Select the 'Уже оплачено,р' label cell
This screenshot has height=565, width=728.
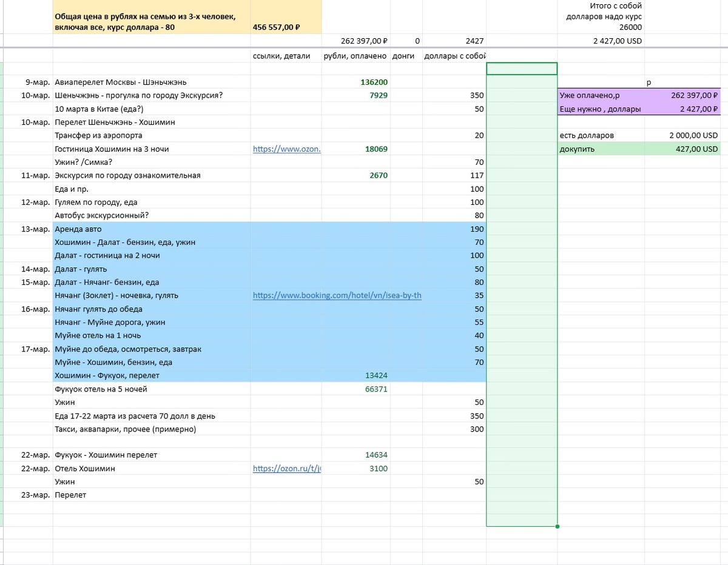(601, 96)
